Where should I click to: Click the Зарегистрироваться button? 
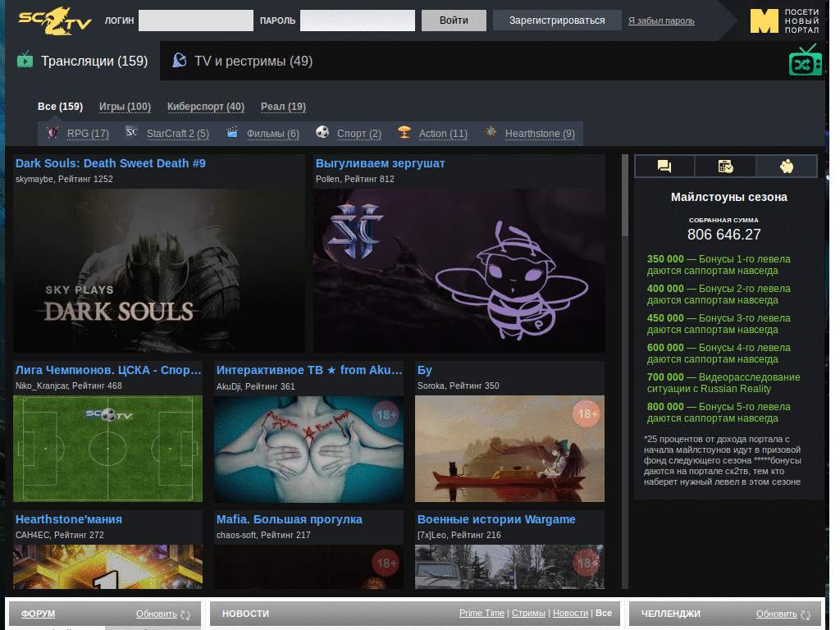pyautogui.click(x=557, y=21)
